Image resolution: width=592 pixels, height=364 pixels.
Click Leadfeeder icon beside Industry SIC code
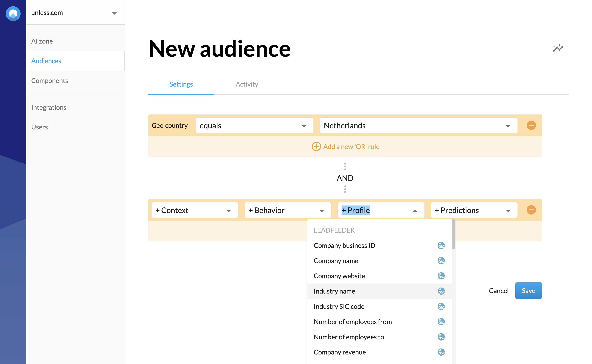441,307
